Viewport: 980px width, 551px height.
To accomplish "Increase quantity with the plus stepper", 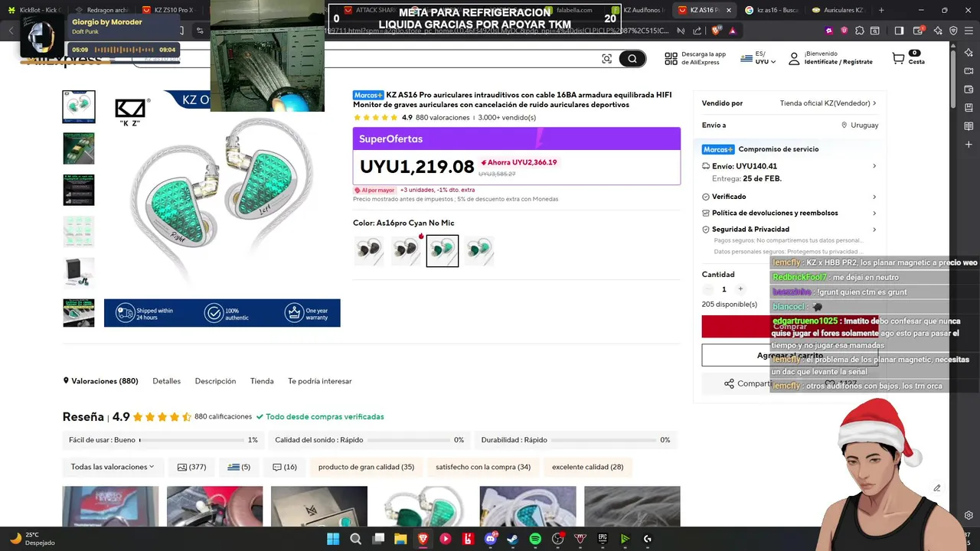I will [x=740, y=289].
